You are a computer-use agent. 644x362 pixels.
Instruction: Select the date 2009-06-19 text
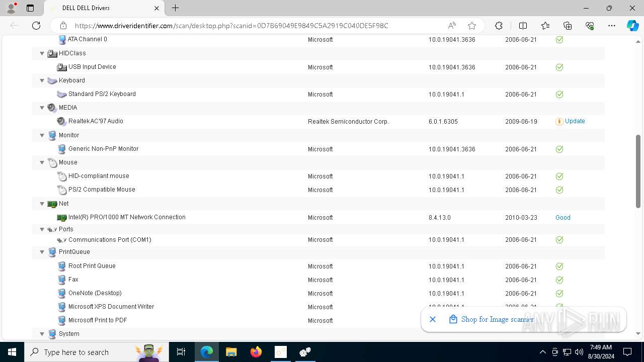click(521, 122)
